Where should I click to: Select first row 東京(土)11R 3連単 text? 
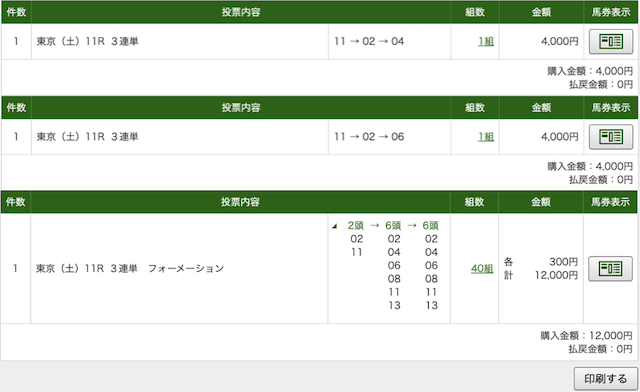click(87, 41)
